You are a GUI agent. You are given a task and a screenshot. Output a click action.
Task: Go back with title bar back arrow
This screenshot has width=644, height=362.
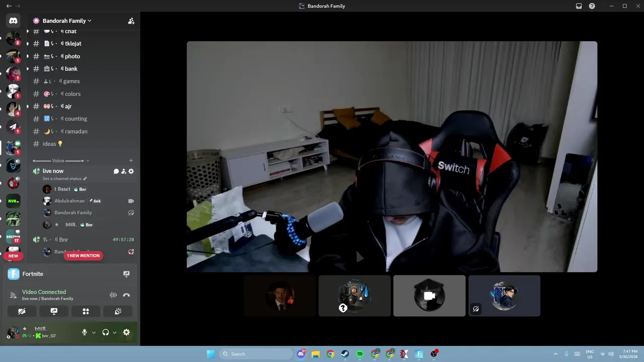(x=9, y=6)
